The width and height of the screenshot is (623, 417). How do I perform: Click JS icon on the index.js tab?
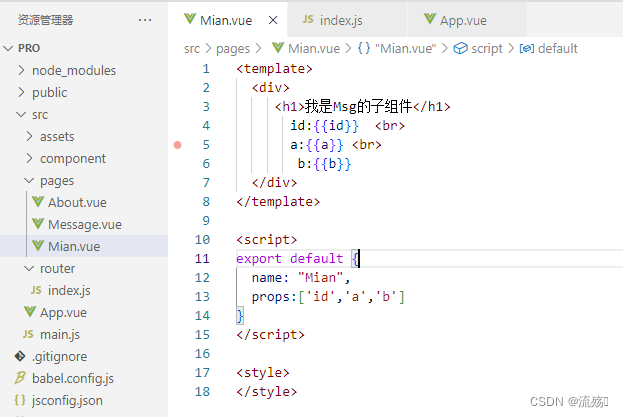(x=308, y=19)
